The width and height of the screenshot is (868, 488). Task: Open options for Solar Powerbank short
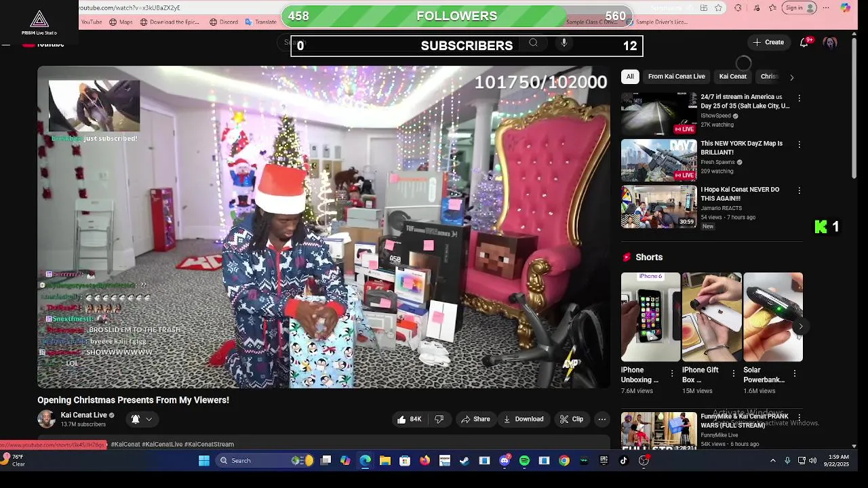point(795,373)
